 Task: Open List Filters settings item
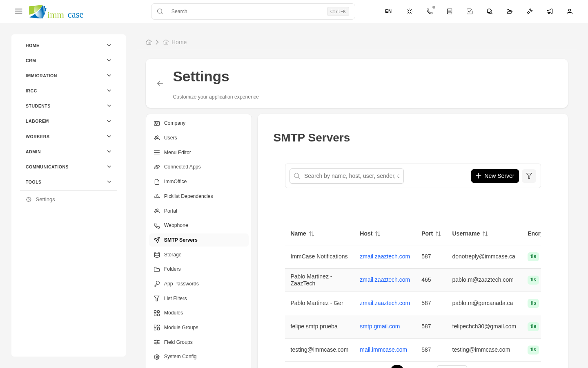point(199,298)
